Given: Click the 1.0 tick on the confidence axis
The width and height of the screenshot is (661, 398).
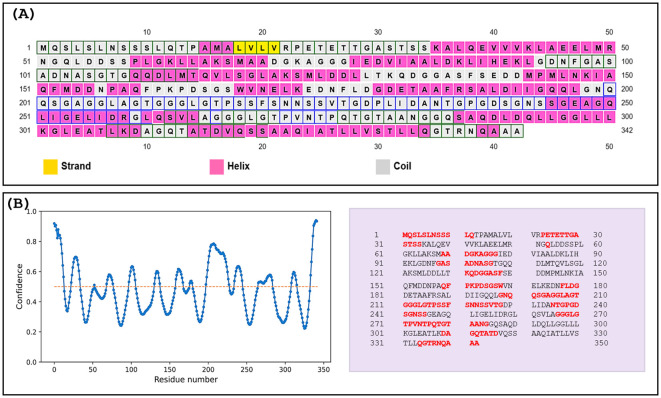Looking at the screenshot, I should click(32, 211).
